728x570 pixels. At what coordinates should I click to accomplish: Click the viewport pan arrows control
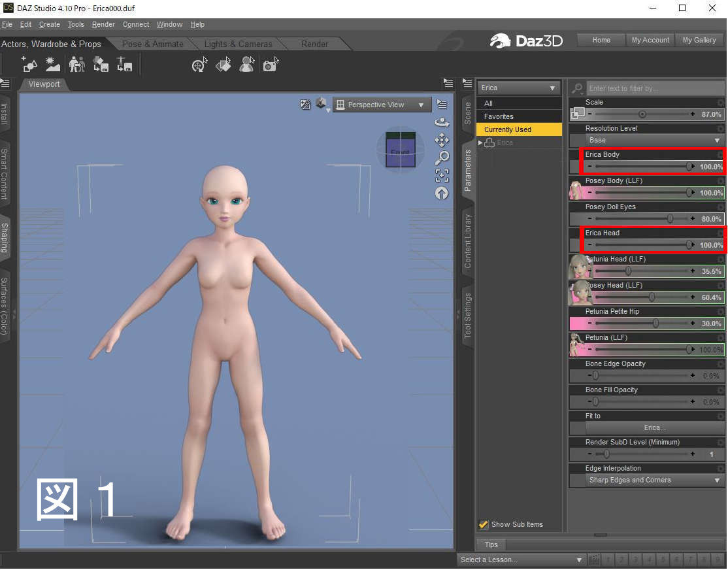442,140
